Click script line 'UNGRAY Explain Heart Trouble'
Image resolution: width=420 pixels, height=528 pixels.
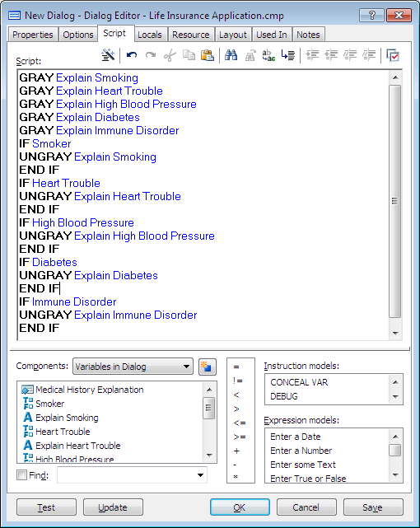point(100,196)
